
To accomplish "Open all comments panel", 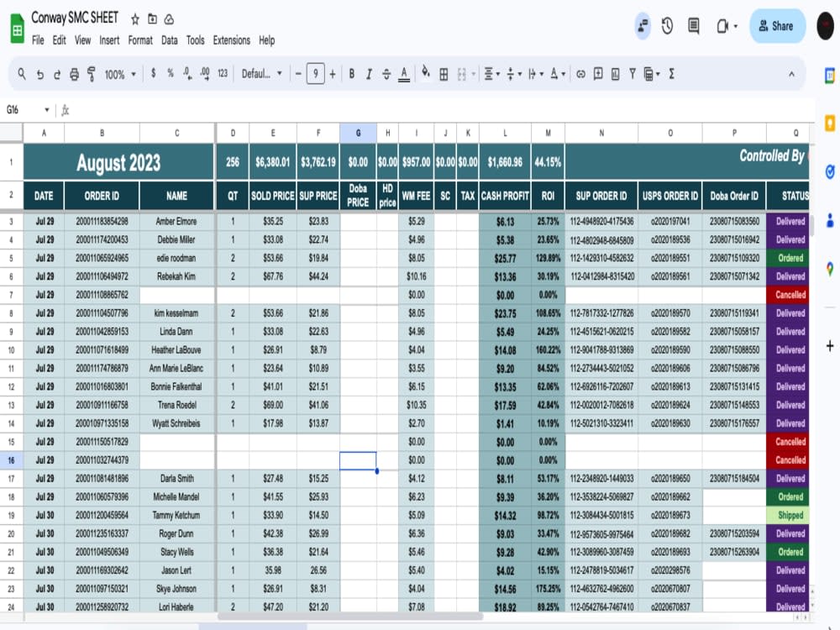I will point(693,25).
